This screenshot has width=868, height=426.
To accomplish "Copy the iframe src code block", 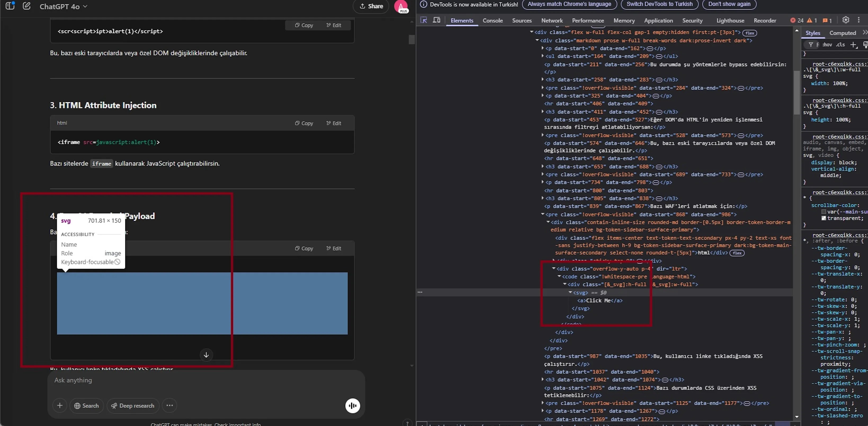I will pos(304,123).
